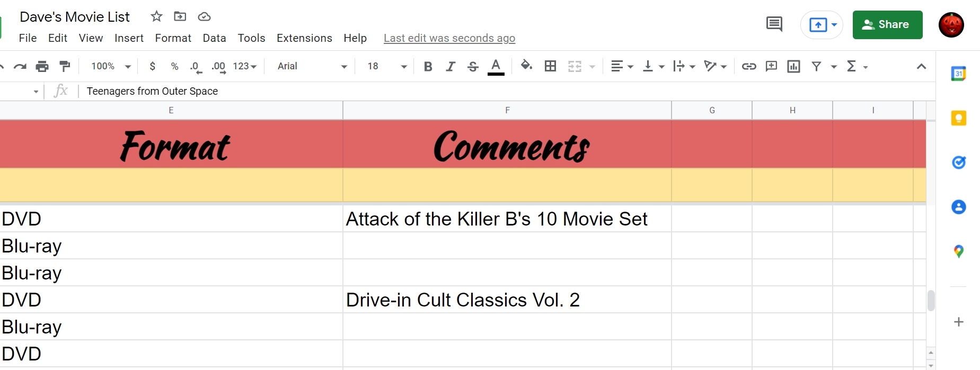
Task: Toggle bold formatting
Action: coord(428,66)
